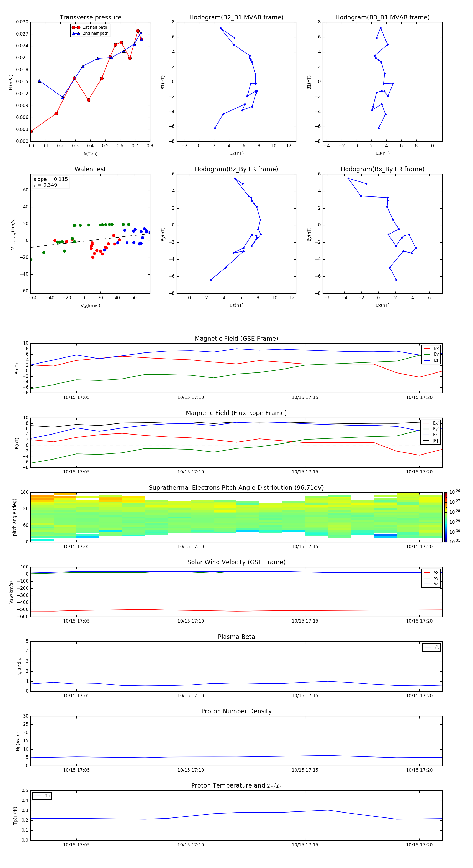Screen dimensions: 473x868
Task: Click the Tp legend in temperature plot
Action: pyautogui.click(x=42, y=796)
